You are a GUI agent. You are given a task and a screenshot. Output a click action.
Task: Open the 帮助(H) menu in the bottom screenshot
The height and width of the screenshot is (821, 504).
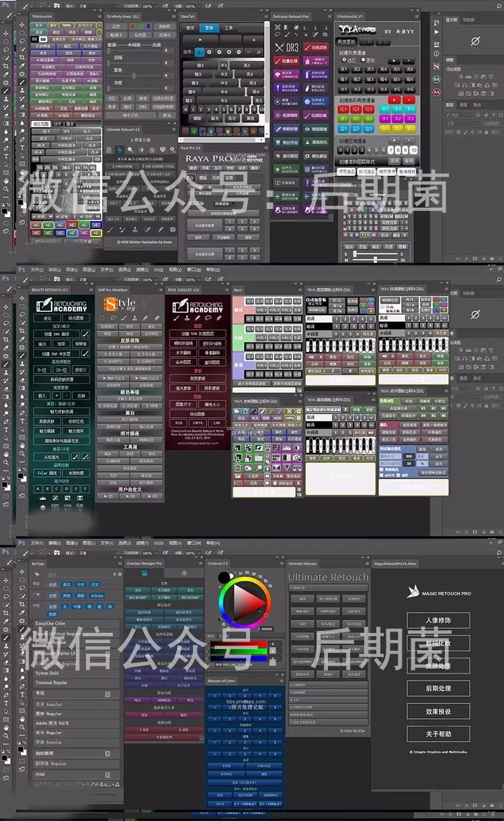[212, 543]
